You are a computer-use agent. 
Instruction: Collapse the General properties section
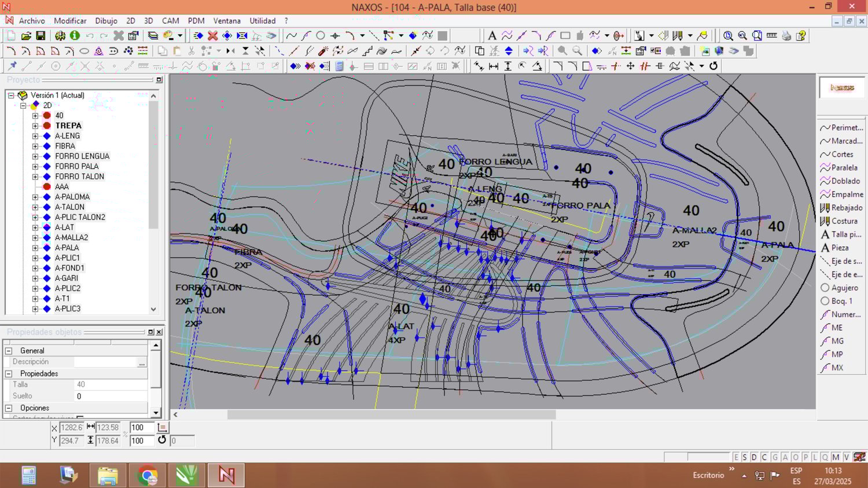(9, 351)
